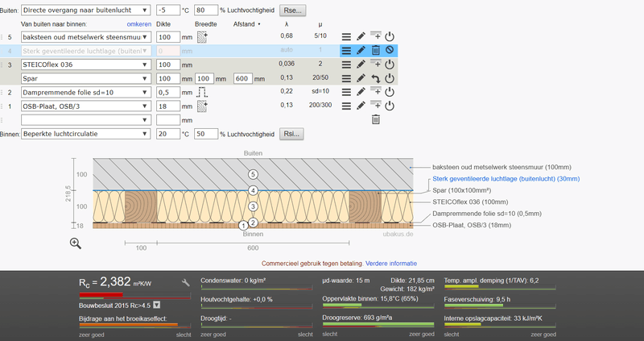Add a layer after the OSB-Plaat row

(375, 106)
